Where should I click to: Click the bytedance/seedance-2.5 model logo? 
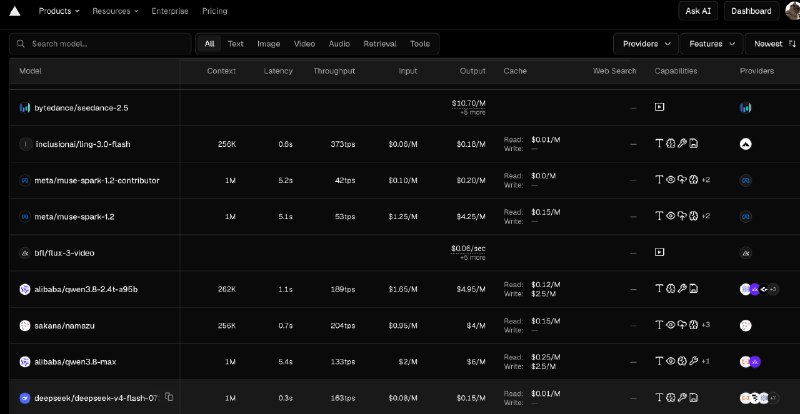[x=25, y=108]
